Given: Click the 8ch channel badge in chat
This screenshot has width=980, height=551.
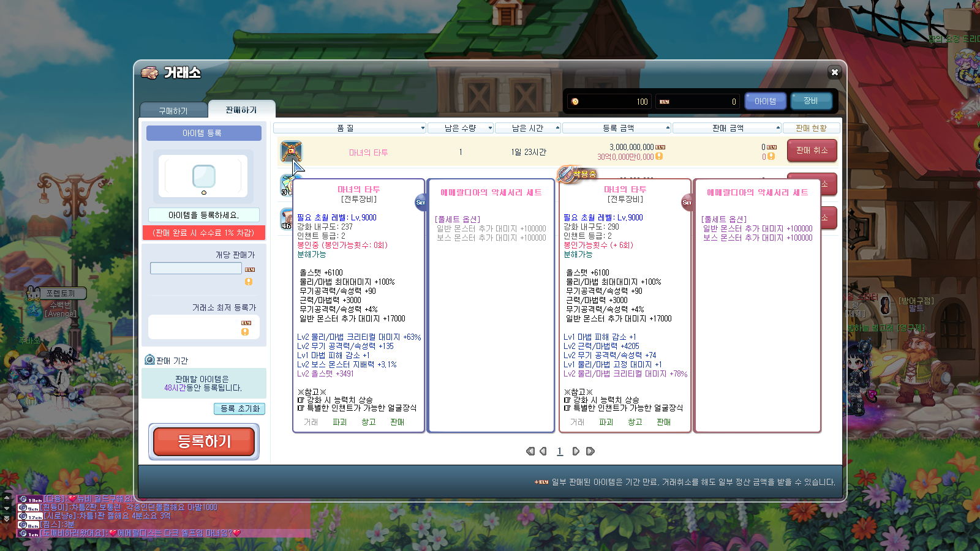Looking at the screenshot, I should point(29,525).
